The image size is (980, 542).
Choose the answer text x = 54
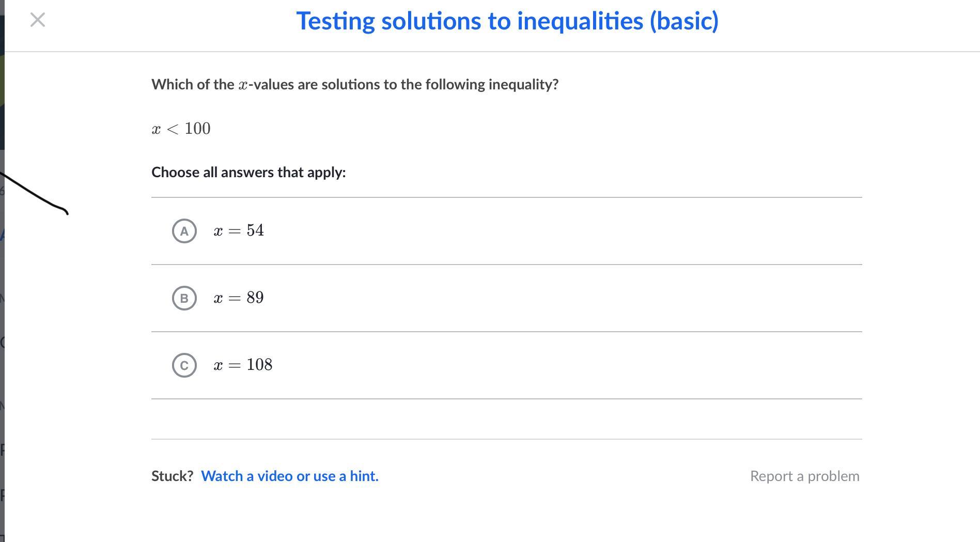[x=239, y=230]
